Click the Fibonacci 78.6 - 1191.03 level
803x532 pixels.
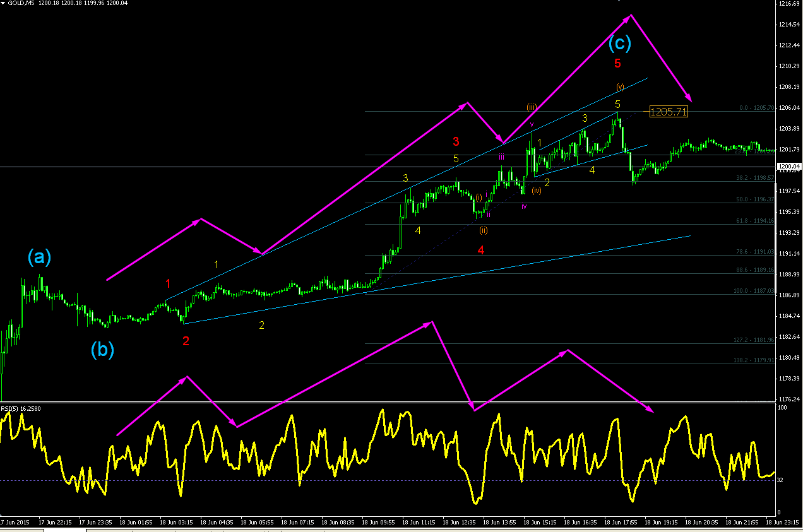click(756, 252)
